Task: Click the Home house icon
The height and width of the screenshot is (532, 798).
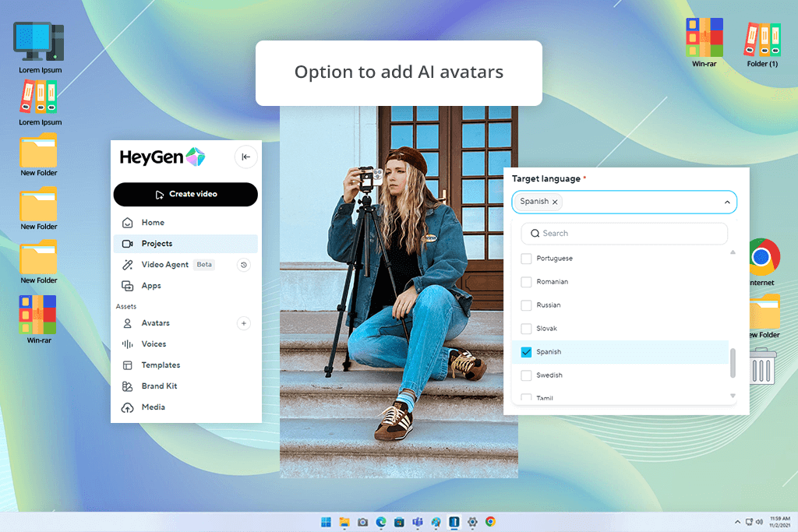Action: pos(127,222)
